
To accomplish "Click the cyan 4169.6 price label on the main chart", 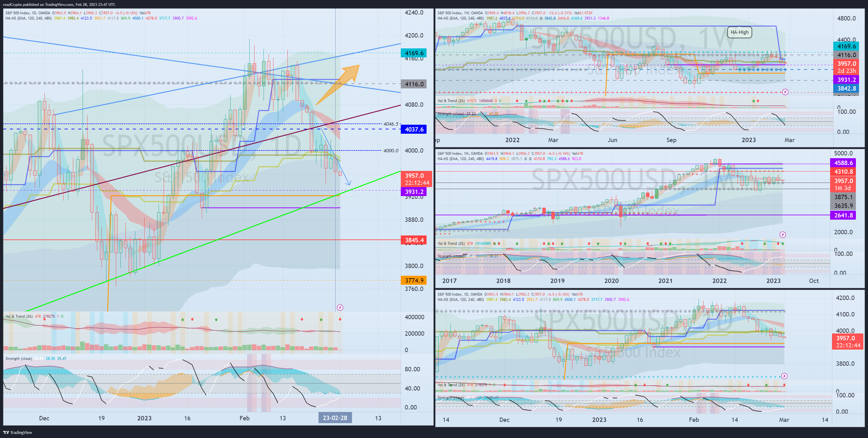I will pos(414,53).
